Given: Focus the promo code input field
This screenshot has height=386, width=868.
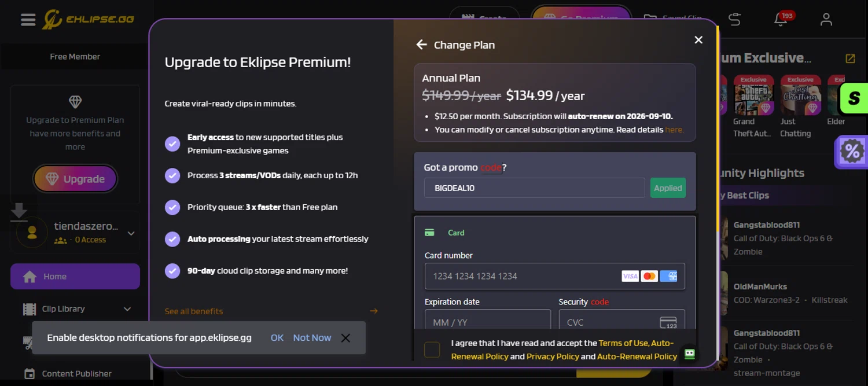Looking at the screenshot, I should coord(535,188).
